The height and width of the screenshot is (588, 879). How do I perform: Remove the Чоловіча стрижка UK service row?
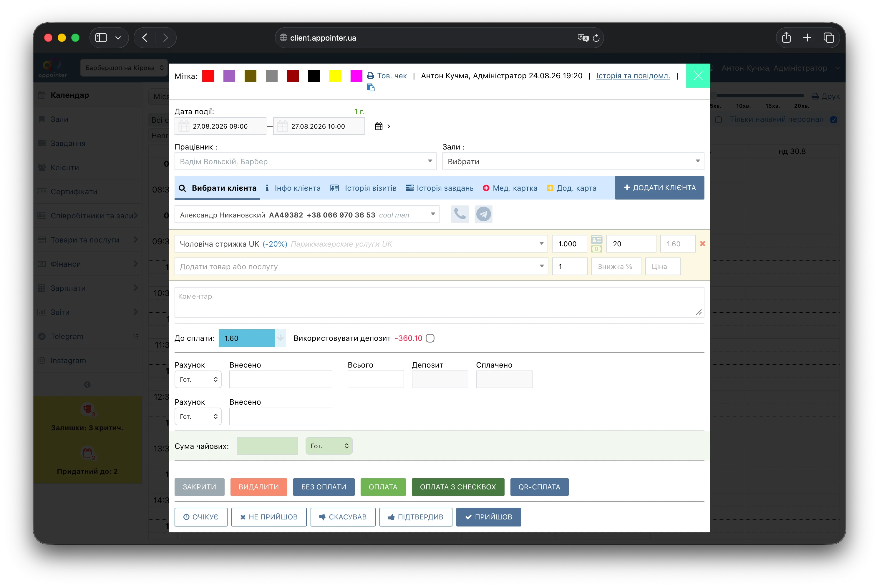(702, 244)
